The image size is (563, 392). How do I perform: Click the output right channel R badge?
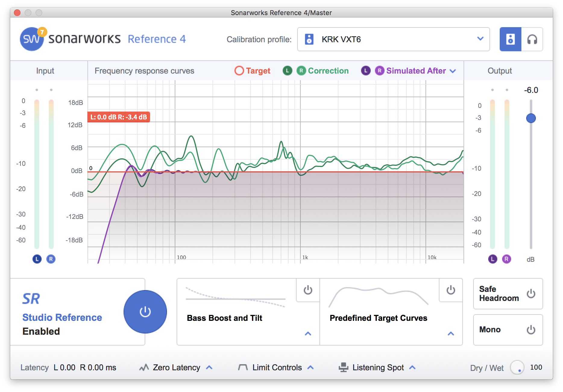[506, 259]
